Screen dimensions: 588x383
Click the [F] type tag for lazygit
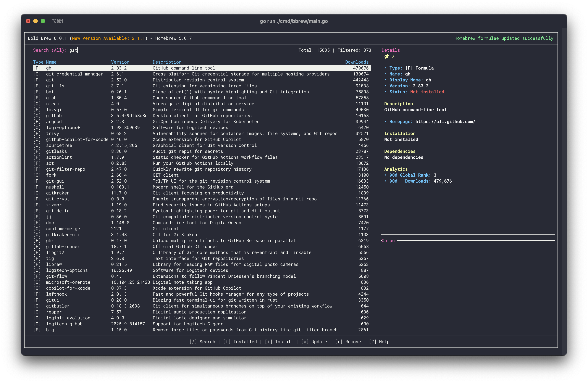click(37, 110)
